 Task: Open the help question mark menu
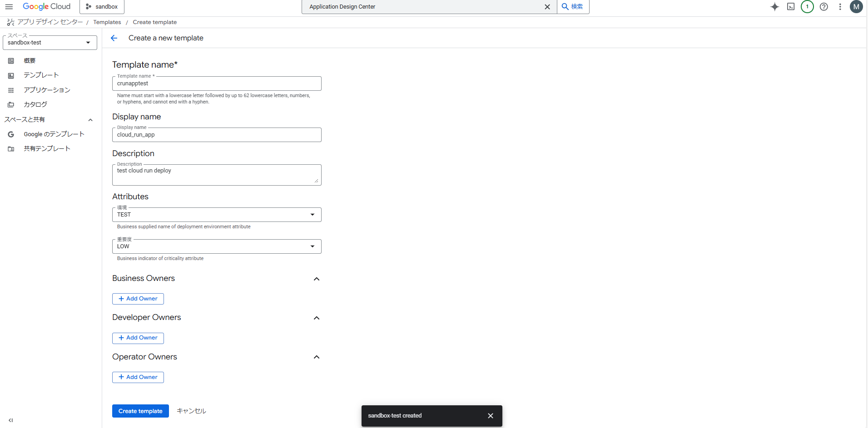coord(824,7)
